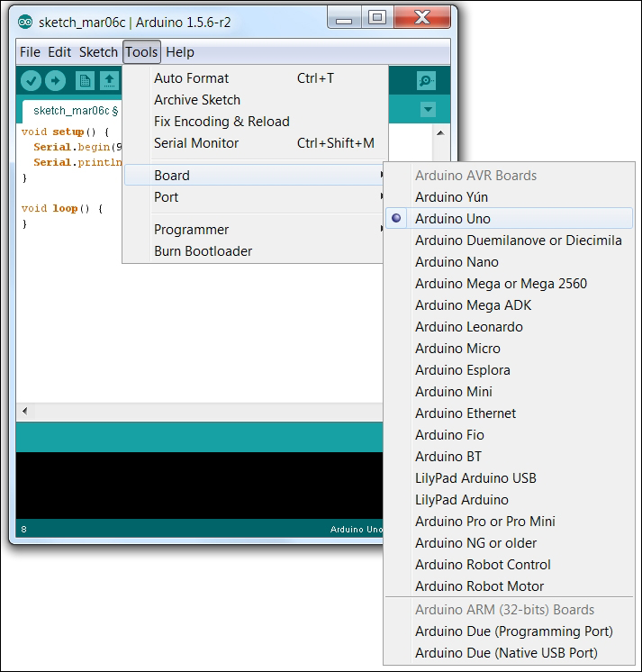Screen dimensions: 642x672
Task: Select Arduino Leonardo board
Action: (509, 327)
